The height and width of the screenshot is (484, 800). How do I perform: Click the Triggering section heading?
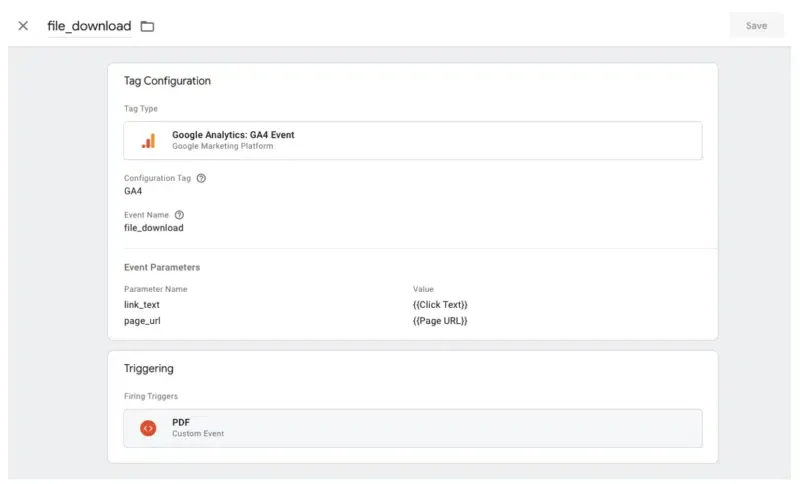click(149, 369)
